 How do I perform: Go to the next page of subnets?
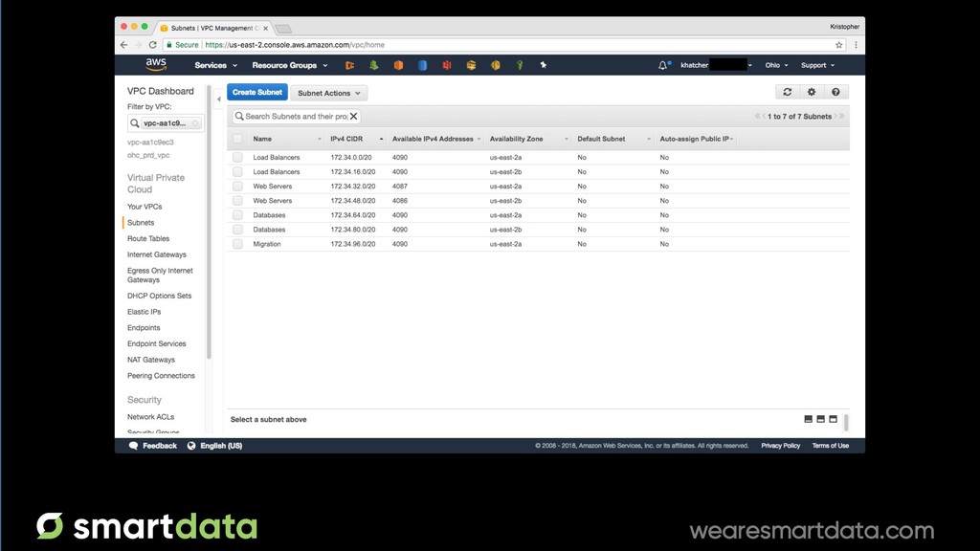(835, 116)
